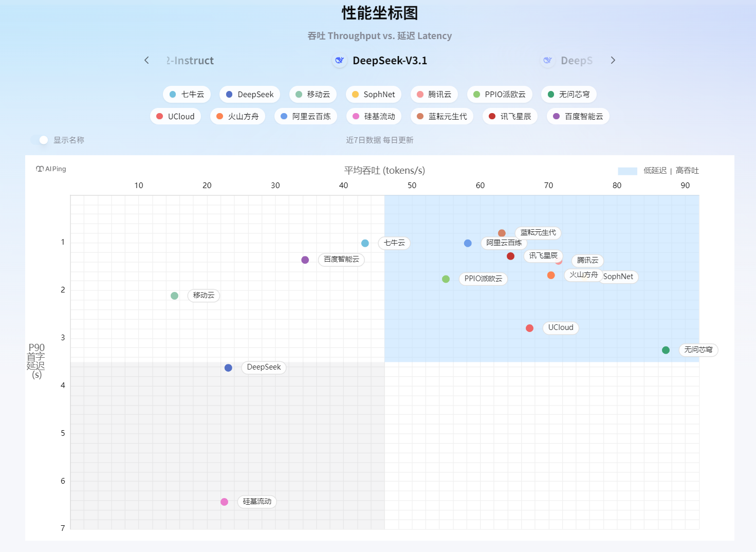Toggle the 七牛云 legend chip
756x552 pixels.
point(187,95)
